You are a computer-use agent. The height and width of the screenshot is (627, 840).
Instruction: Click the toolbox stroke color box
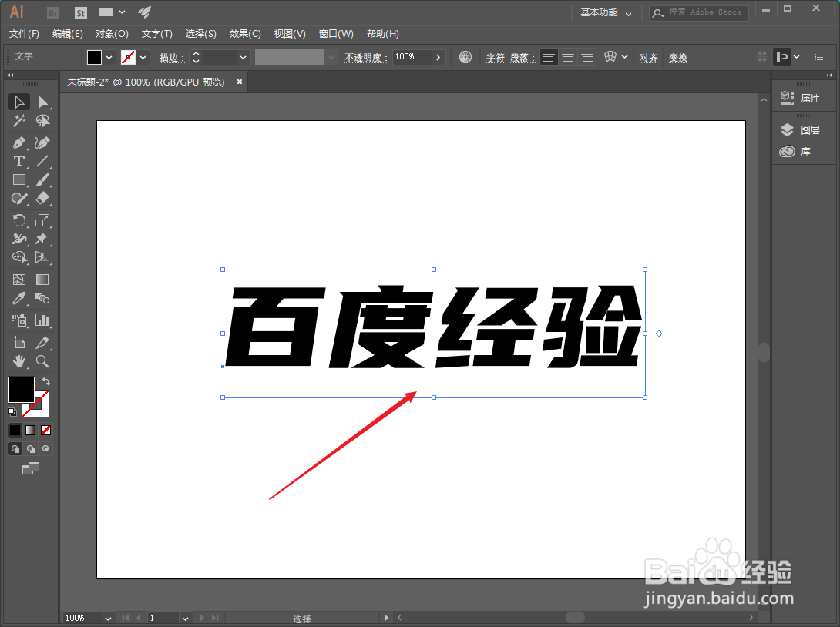pyautogui.click(x=42, y=410)
